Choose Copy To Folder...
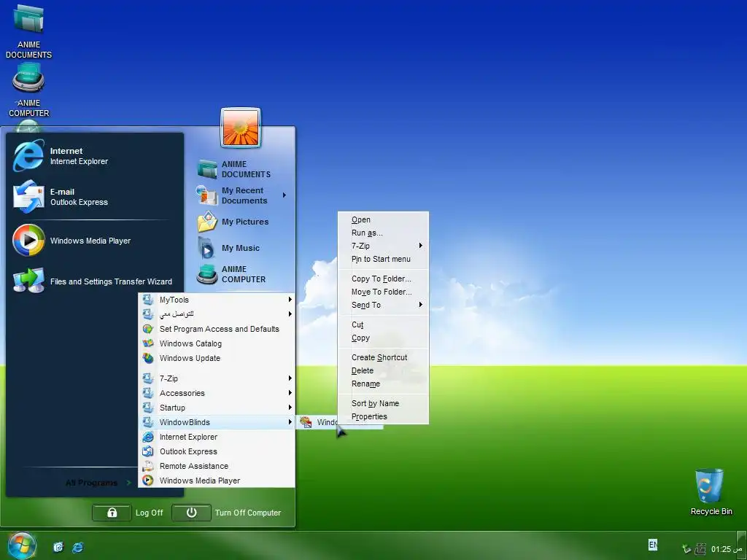This screenshot has height=560, width=747. (x=383, y=279)
